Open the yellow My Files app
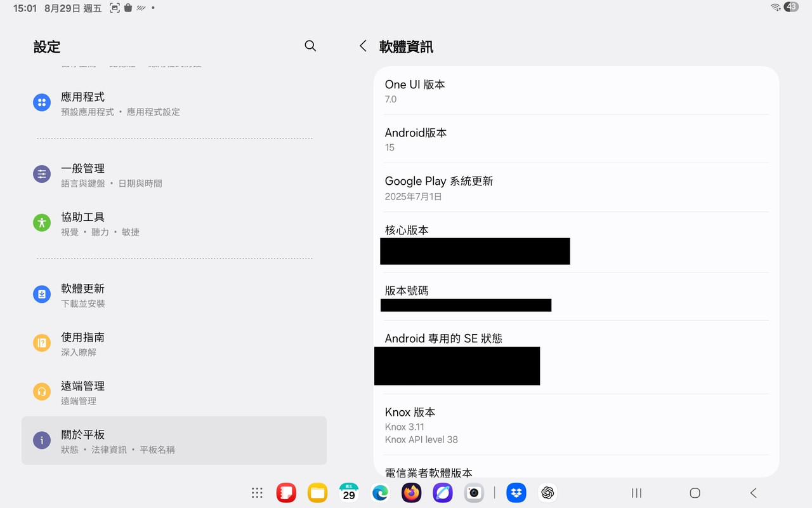 (x=318, y=493)
